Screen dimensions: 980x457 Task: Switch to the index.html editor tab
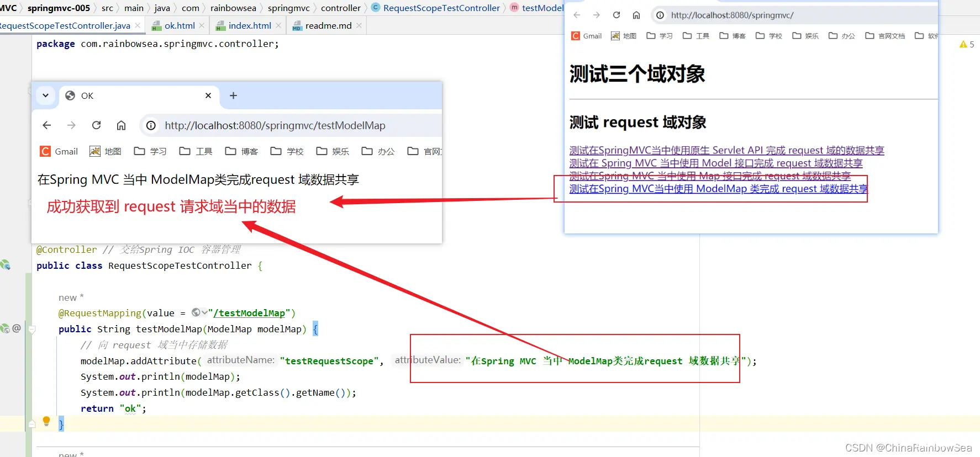coord(250,25)
